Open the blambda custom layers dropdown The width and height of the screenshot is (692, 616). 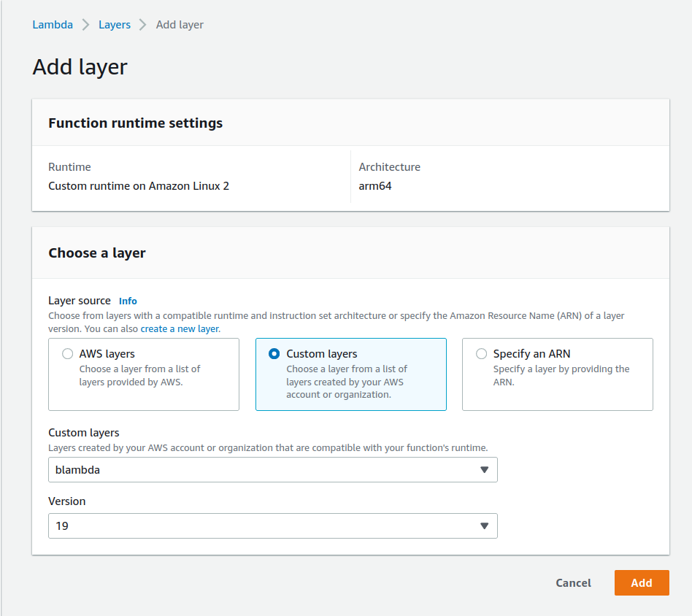click(273, 469)
